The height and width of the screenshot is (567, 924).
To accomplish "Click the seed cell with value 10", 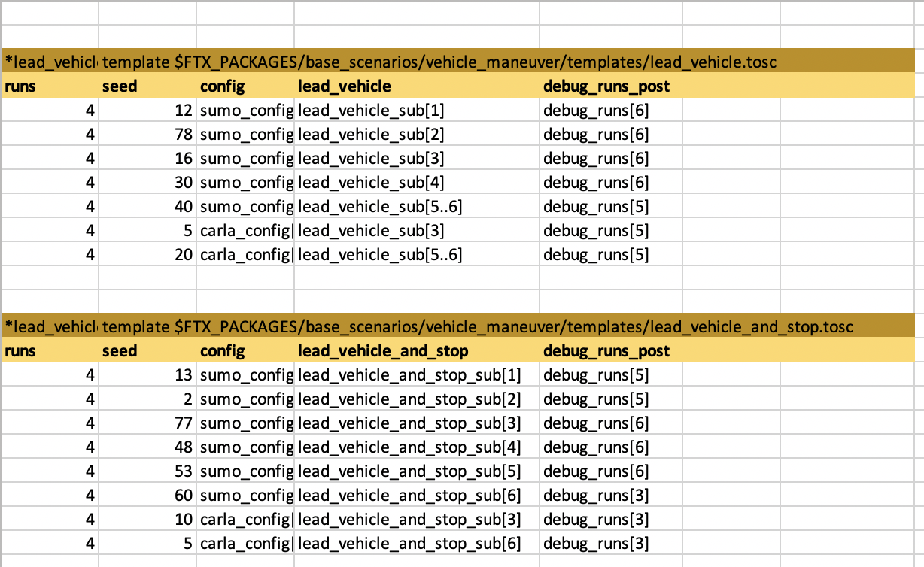I will click(x=147, y=520).
